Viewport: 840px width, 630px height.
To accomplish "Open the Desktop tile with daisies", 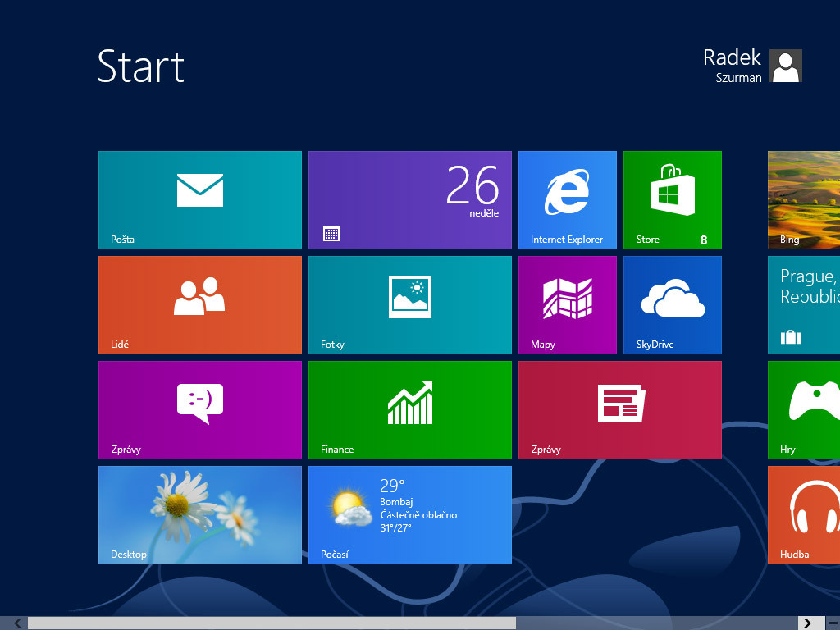I will [x=200, y=515].
